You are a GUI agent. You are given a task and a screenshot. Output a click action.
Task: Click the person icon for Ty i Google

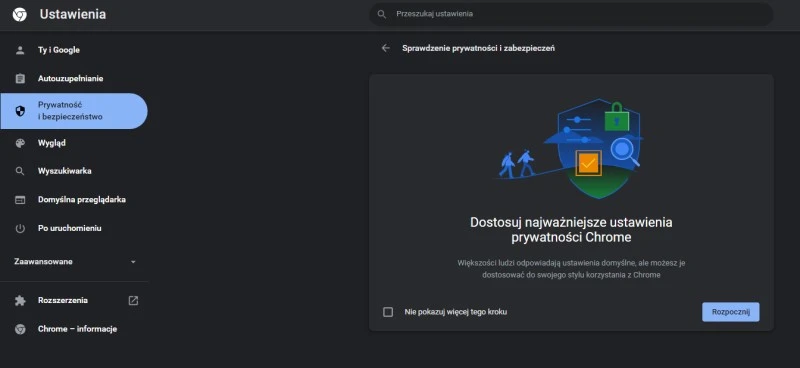click(x=20, y=50)
